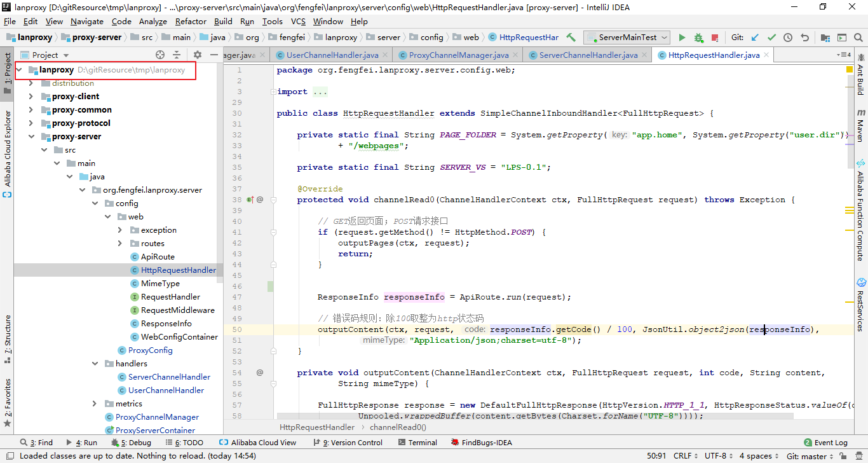Run ServerMainTest with the green play icon

click(682, 38)
